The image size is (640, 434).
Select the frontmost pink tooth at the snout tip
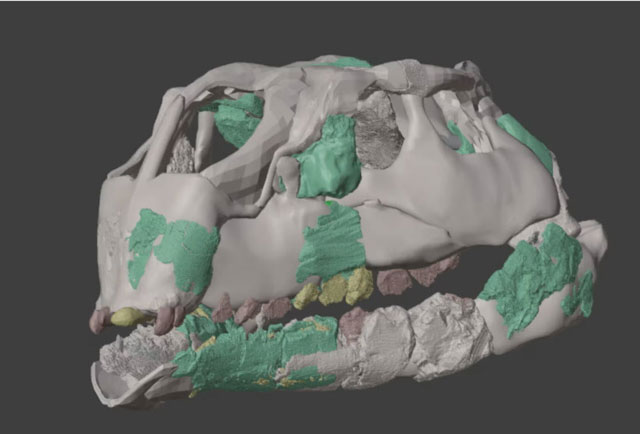tap(99, 320)
